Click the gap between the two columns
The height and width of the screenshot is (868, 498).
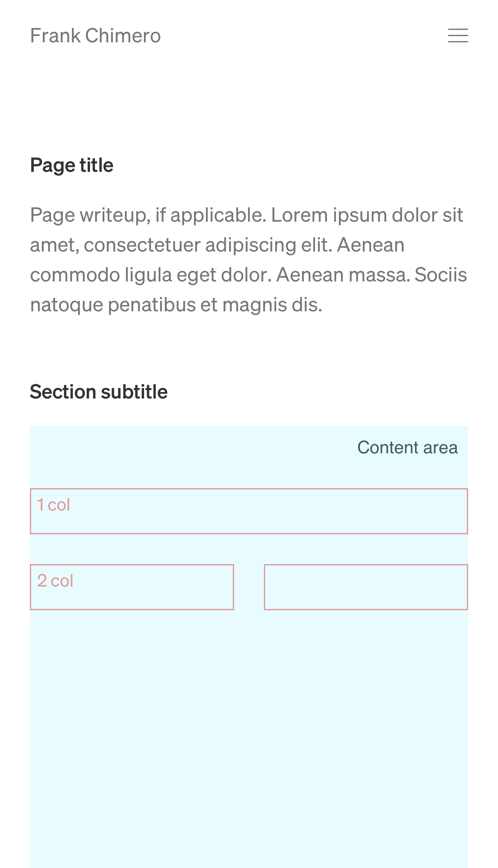coord(249,587)
